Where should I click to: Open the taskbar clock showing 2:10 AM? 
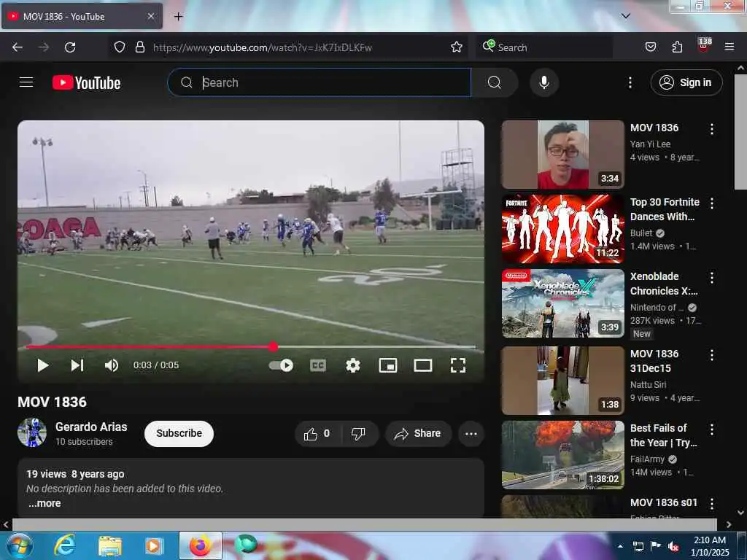click(x=710, y=546)
